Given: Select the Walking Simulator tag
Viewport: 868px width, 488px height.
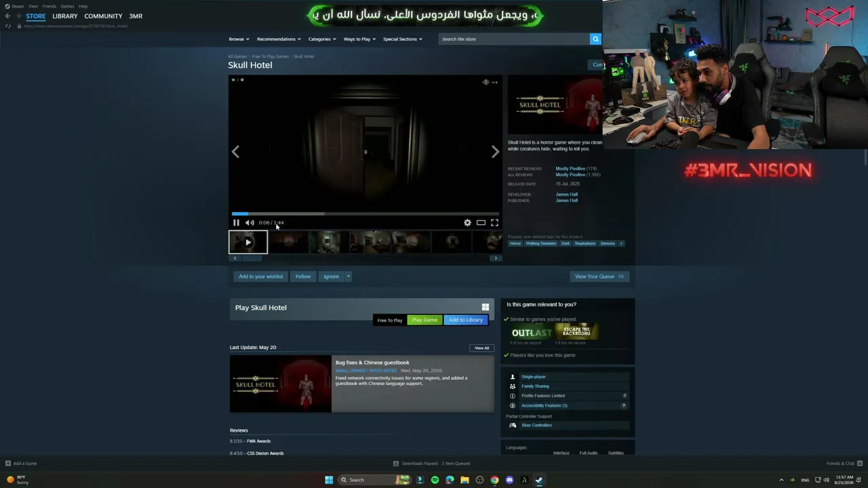Looking at the screenshot, I should 541,243.
